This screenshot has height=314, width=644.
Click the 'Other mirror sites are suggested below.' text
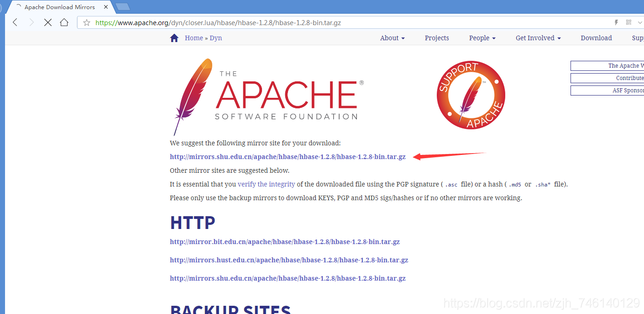(x=230, y=170)
